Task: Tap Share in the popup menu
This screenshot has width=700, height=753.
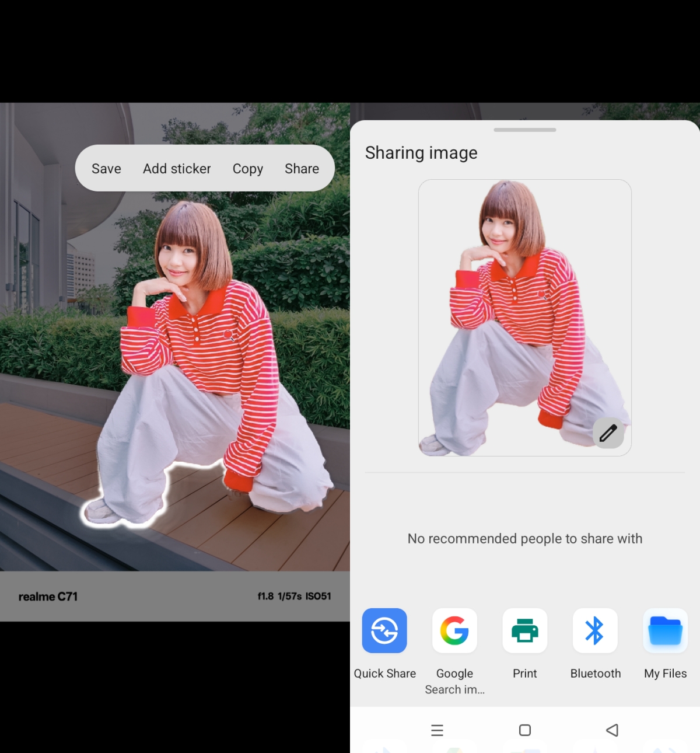Action: pyautogui.click(x=302, y=169)
